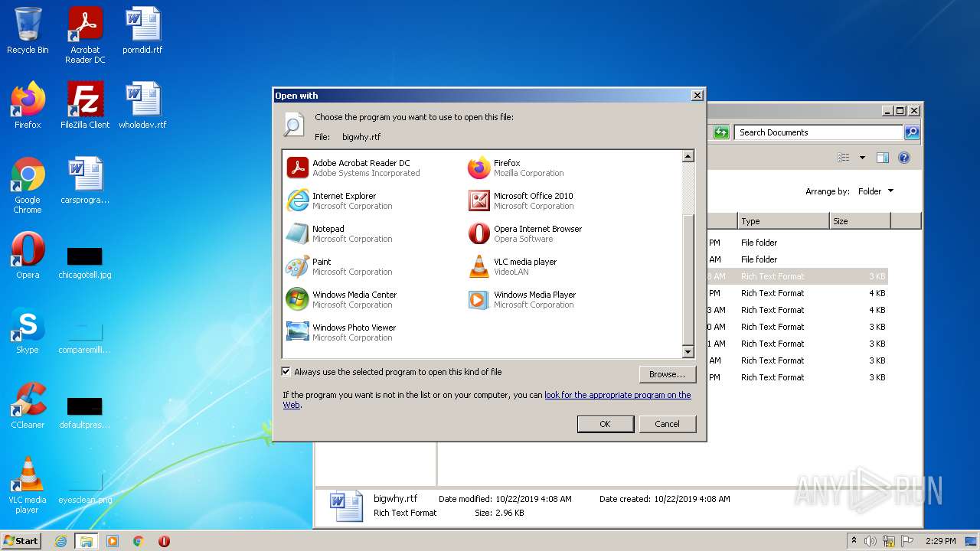980x551 pixels.
Task: Open CCleaner desktop shortcut
Action: pos(28,406)
